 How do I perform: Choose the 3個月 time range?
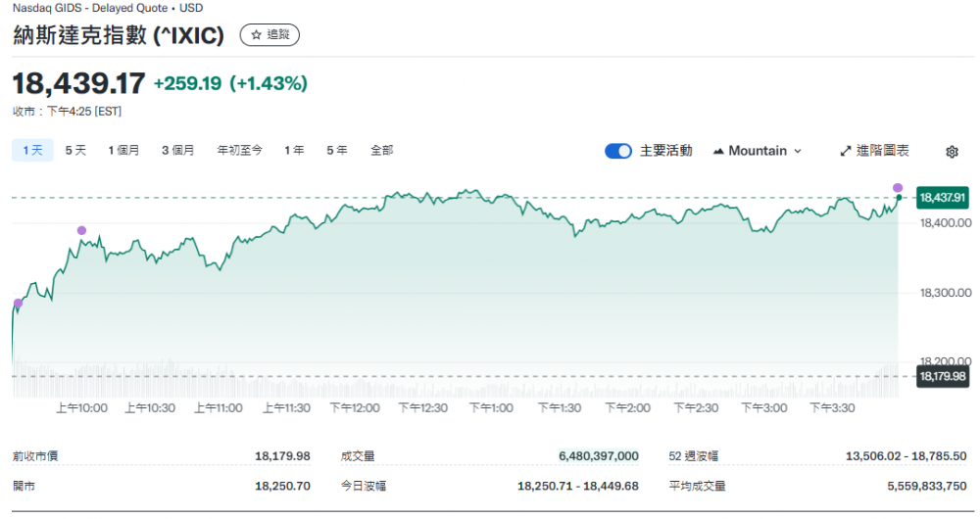point(178,151)
